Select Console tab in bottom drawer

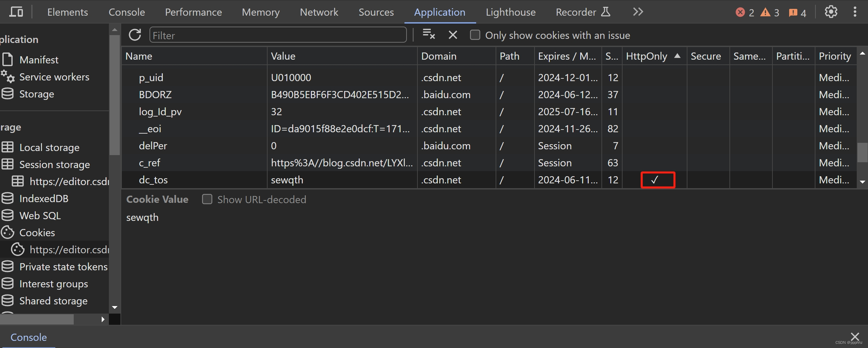[29, 337]
